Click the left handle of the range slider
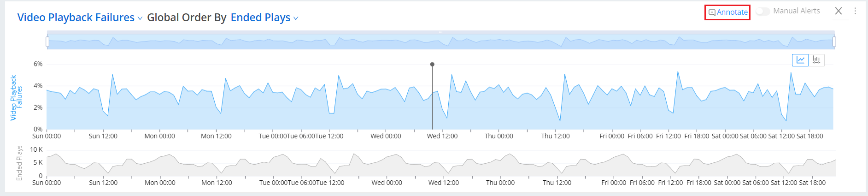Screen dimensions: 868x196 pyautogui.click(x=47, y=42)
